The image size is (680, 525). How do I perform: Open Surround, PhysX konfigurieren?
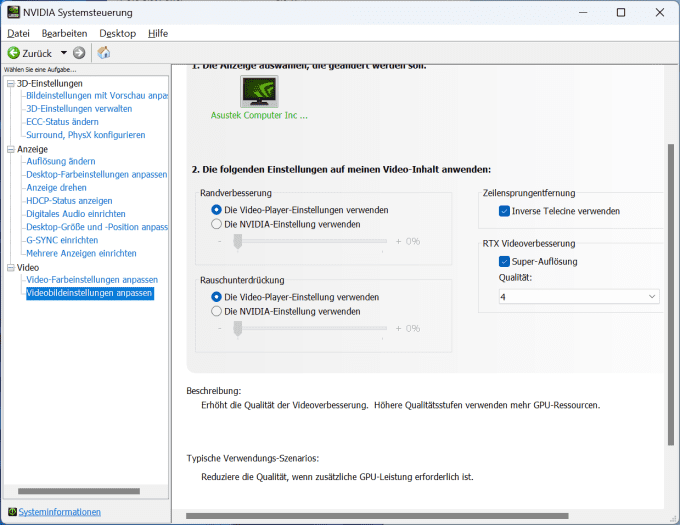pyautogui.click(x=85, y=135)
